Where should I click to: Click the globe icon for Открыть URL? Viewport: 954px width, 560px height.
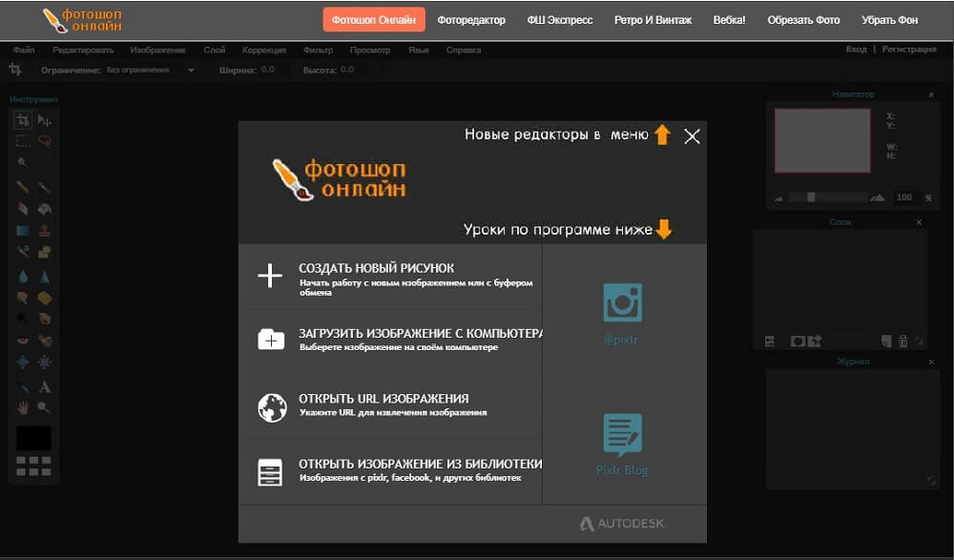(272, 407)
